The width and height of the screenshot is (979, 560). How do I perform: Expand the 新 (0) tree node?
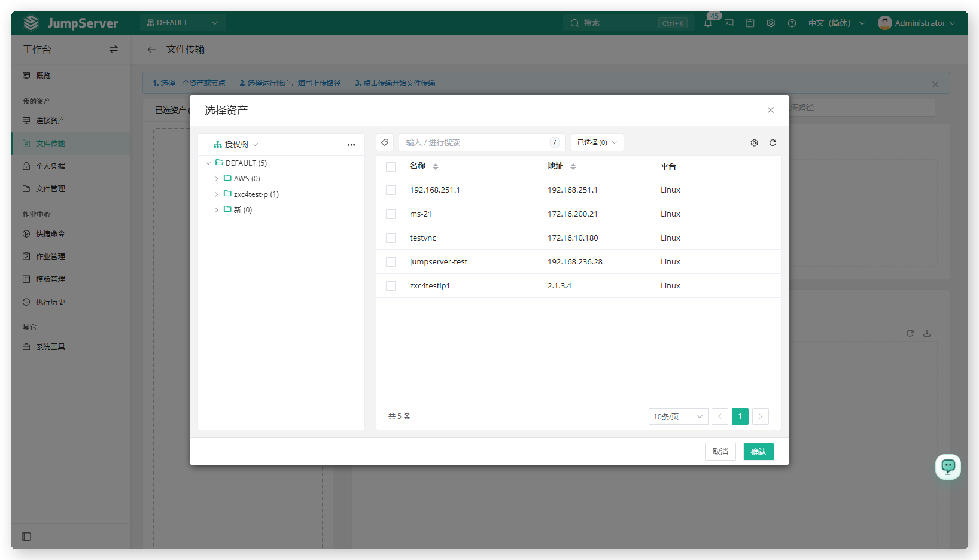coord(217,210)
